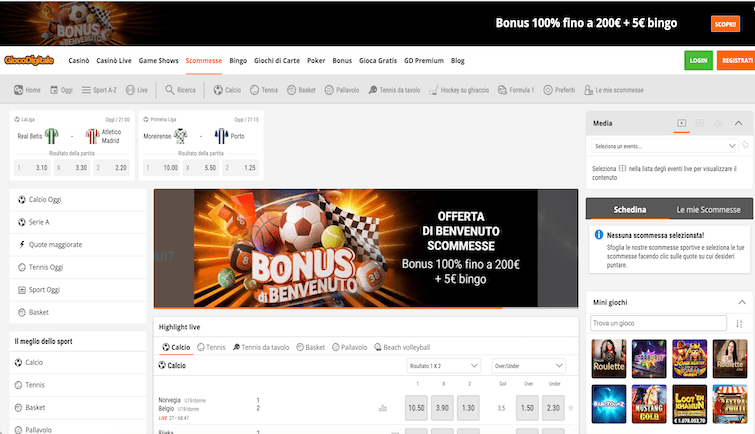This screenshot has height=434, width=755.
Task: Open Ricerca search tool
Action: pyautogui.click(x=181, y=90)
